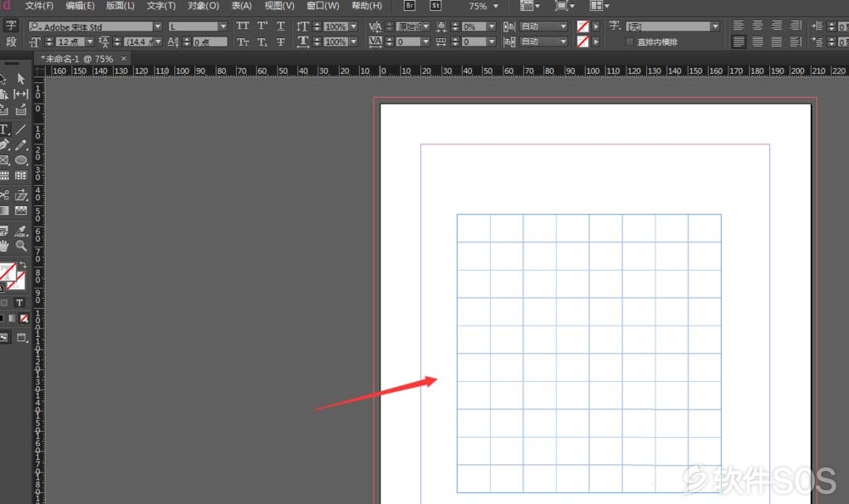Close the 未命名-1 document tab
The width and height of the screenshot is (849, 504).
point(124,59)
